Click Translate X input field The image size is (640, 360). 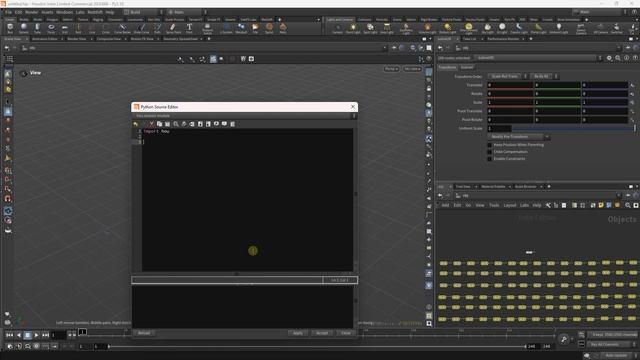click(x=510, y=85)
